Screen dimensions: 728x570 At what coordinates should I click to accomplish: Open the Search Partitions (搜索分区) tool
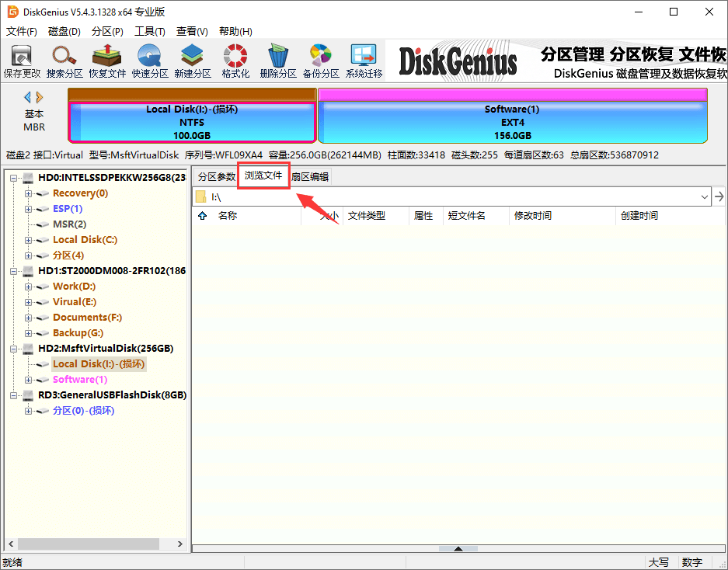click(x=64, y=61)
